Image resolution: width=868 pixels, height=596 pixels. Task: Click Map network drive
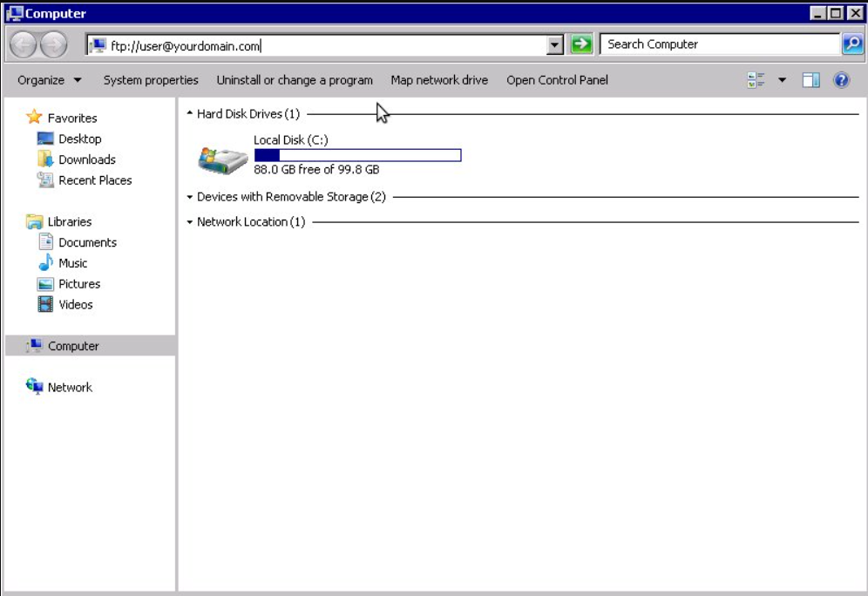pyautogui.click(x=438, y=79)
